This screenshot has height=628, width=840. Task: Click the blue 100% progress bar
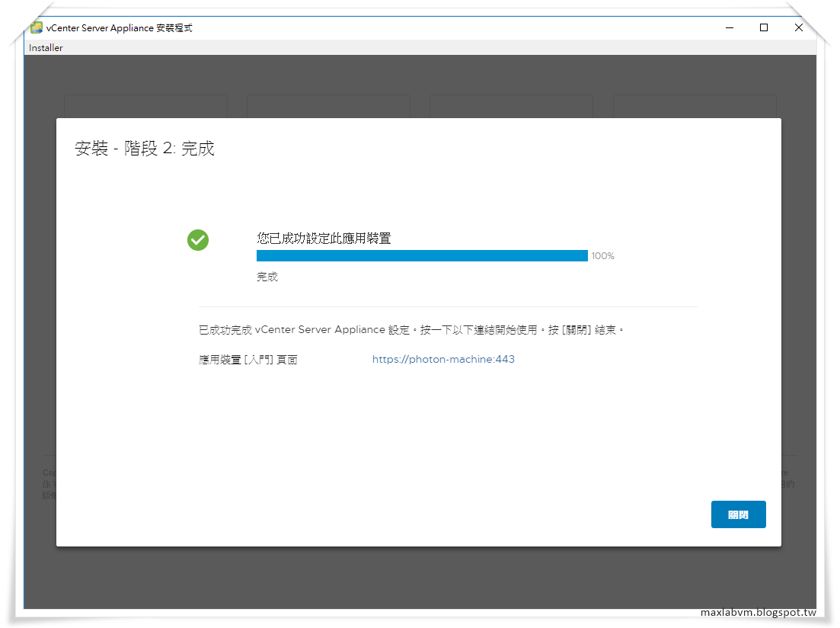422,256
